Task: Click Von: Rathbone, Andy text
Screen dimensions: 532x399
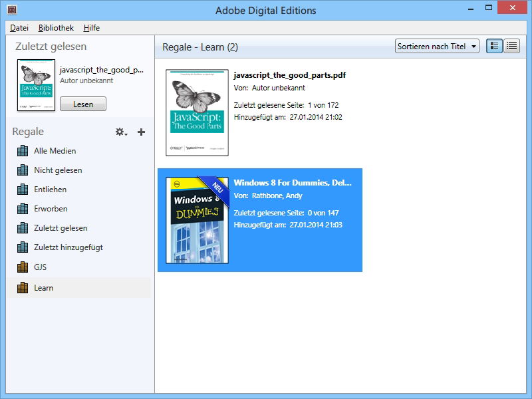Action: pyautogui.click(x=268, y=196)
